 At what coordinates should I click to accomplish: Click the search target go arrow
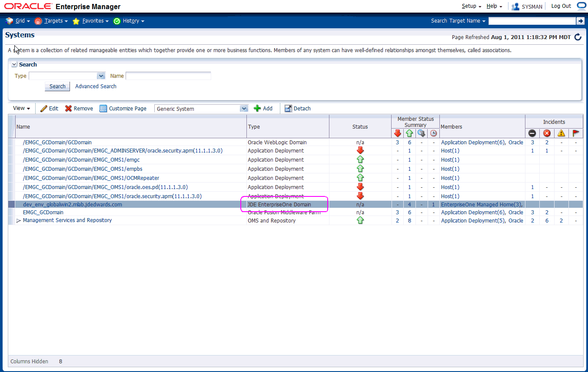[x=580, y=21]
